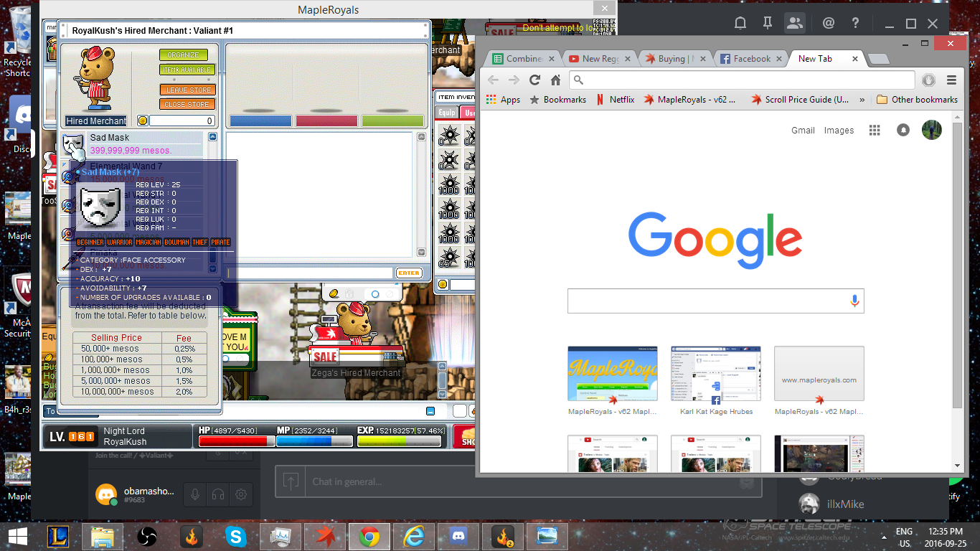Toggle Discord headphones deafen button
The width and height of the screenshot is (980, 551).
(x=217, y=494)
